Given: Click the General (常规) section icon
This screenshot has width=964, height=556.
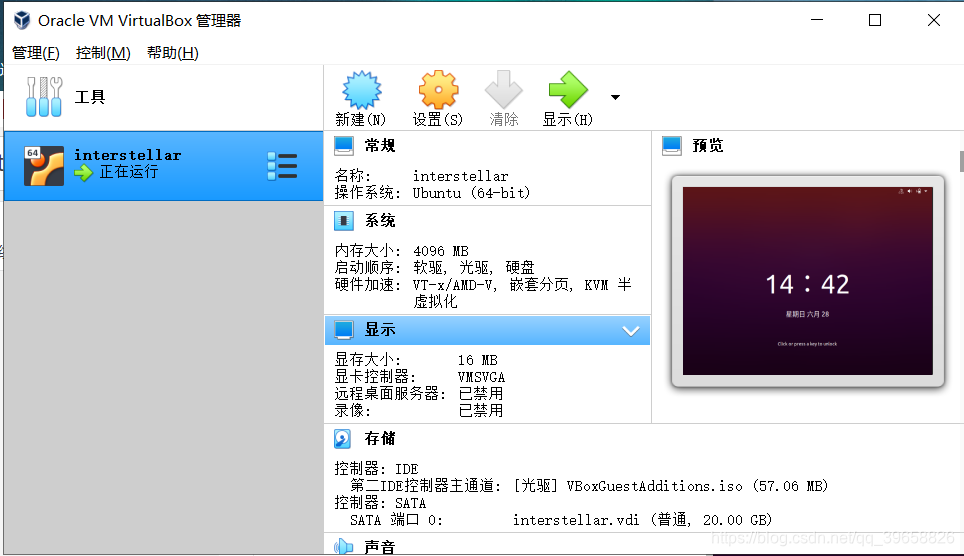Looking at the screenshot, I should (344, 146).
